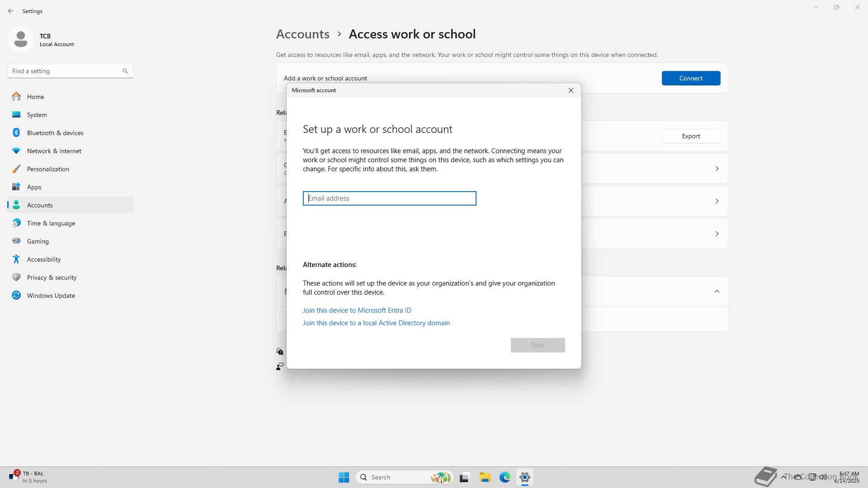This screenshot has height=488, width=868.
Task: Click the Email address input field
Action: click(389, 198)
